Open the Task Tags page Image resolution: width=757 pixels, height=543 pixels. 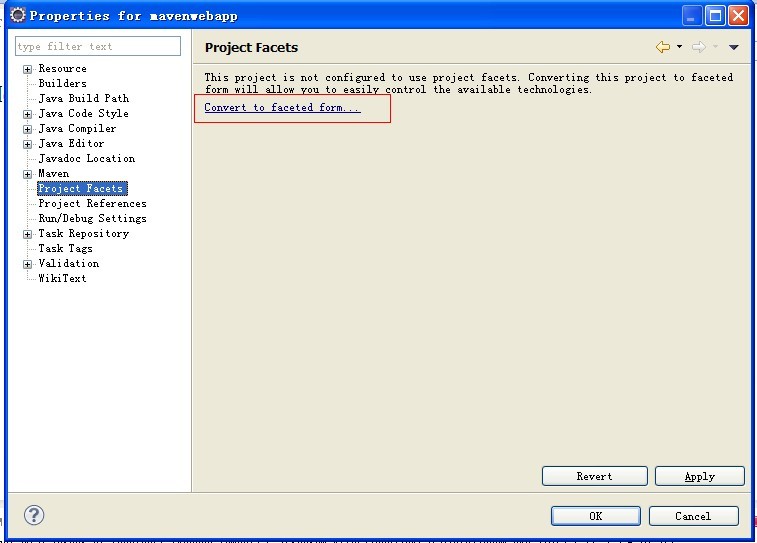[x=65, y=248]
